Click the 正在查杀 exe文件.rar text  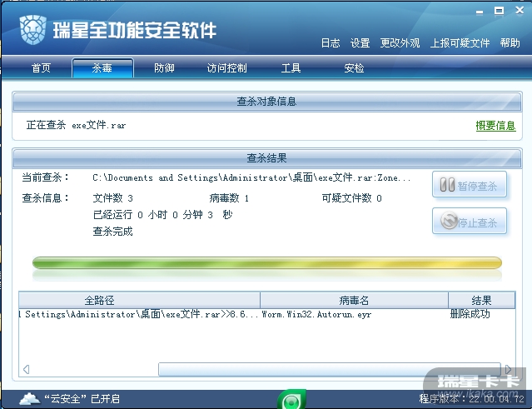[x=76, y=125]
